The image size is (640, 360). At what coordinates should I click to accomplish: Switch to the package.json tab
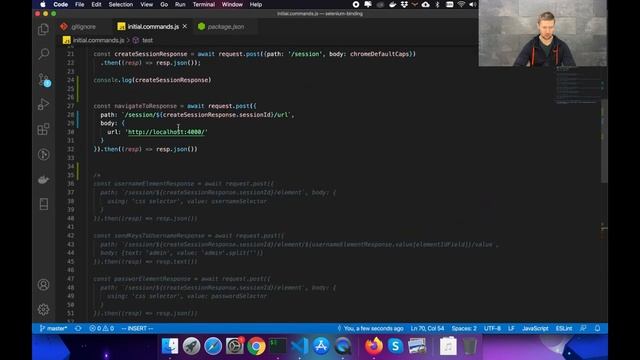pyautogui.click(x=226, y=27)
